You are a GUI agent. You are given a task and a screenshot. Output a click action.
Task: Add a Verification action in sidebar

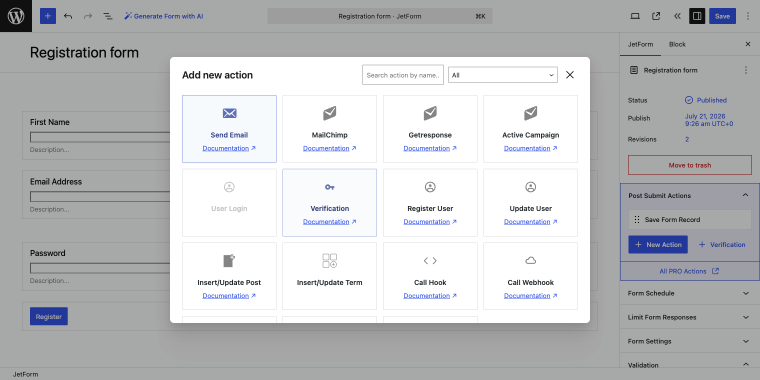[722, 245]
